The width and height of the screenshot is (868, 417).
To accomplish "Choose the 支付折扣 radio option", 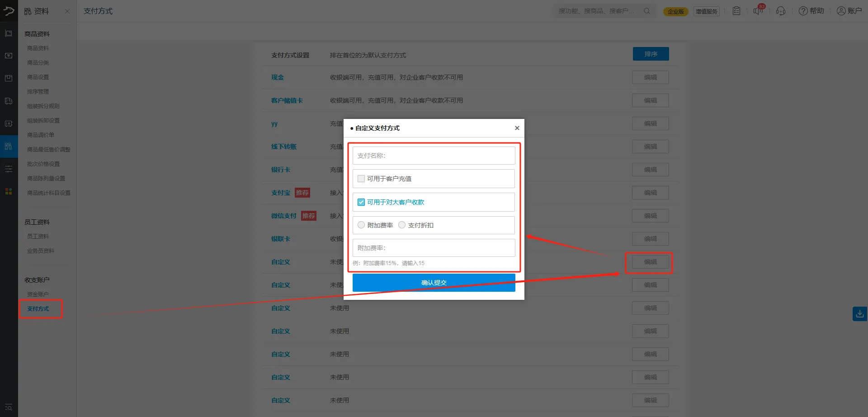I will tap(402, 225).
